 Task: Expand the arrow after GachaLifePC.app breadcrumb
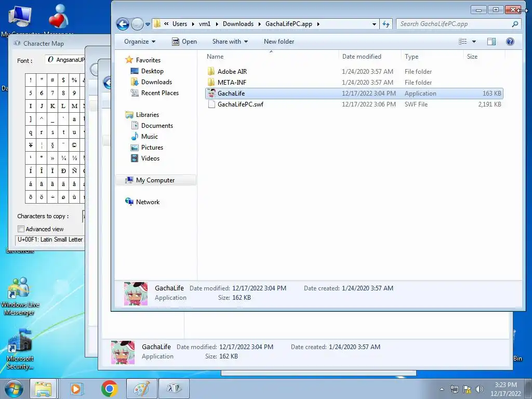click(x=318, y=24)
